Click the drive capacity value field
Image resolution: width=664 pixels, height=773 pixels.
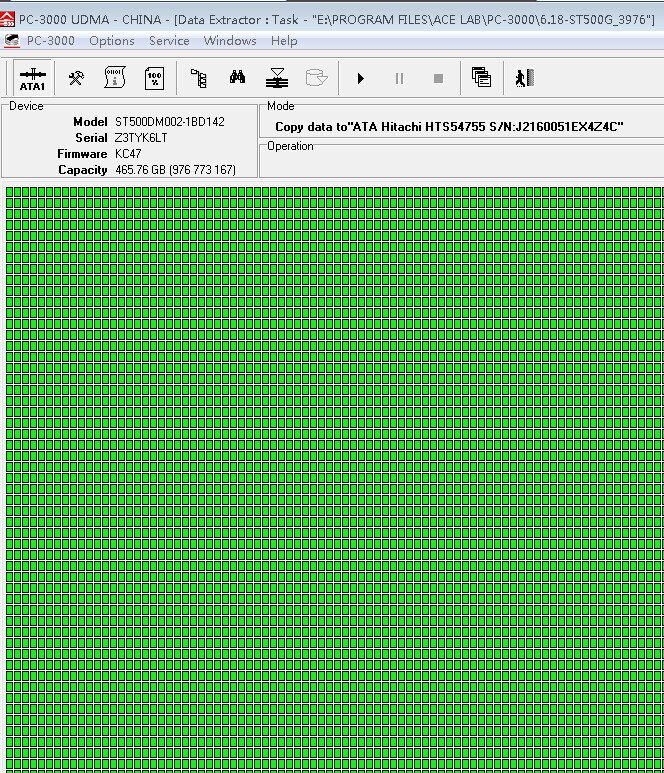[175, 170]
